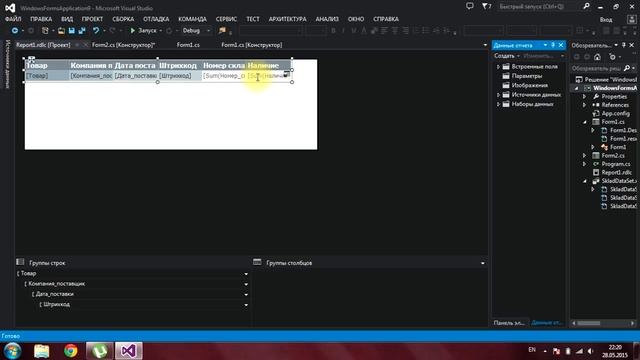Open the СЕРВИС menu
Viewport: 640px width, 360px height.
pos(227,19)
